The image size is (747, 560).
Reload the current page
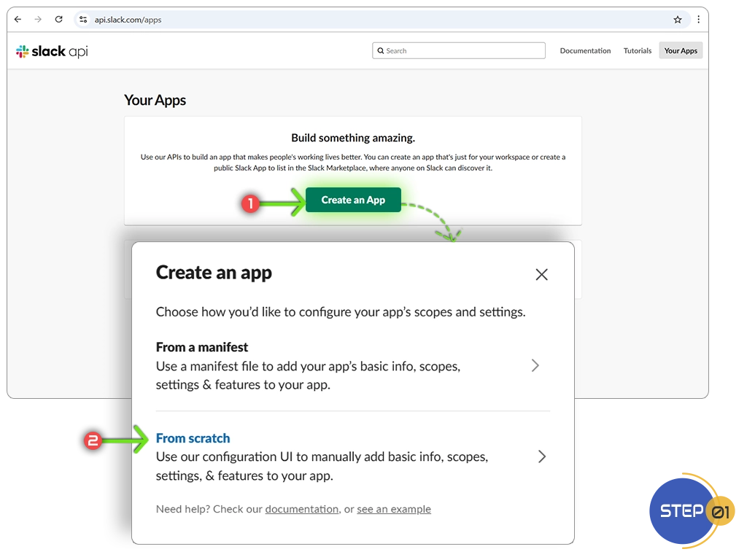click(x=59, y=20)
